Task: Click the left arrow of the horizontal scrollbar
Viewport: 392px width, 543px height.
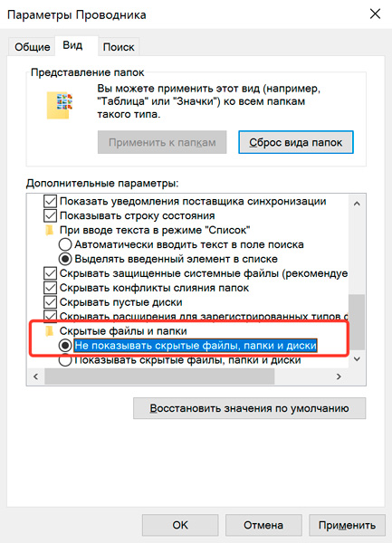Action: click(x=35, y=376)
